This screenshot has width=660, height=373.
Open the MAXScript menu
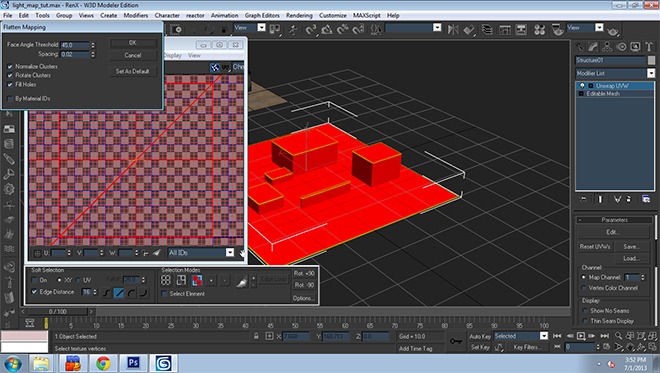pos(366,15)
